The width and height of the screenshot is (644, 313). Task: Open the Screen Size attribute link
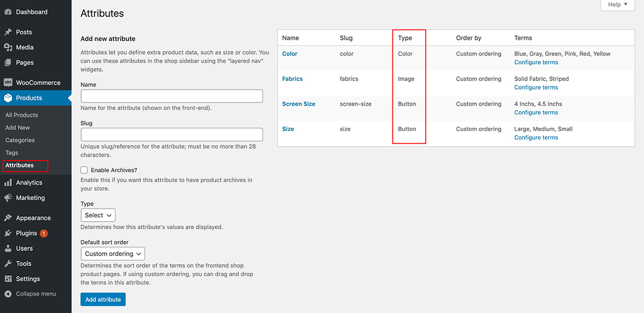coord(299,104)
